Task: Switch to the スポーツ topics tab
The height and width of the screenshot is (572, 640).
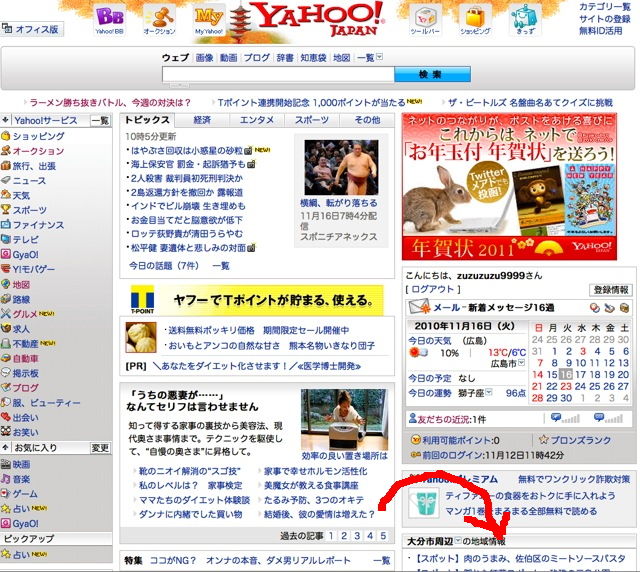Action: point(312,120)
